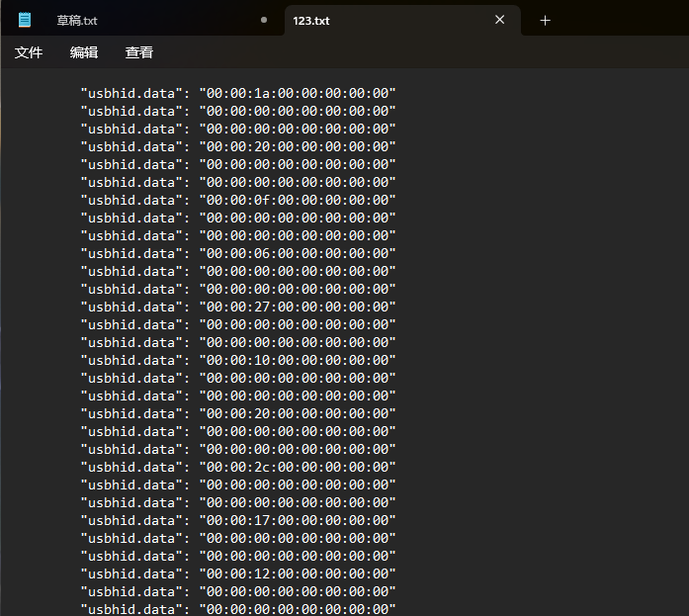The width and height of the screenshot is (689, 616).
Task: Click the line containing 00:00:10
Action: click(238, 360)
